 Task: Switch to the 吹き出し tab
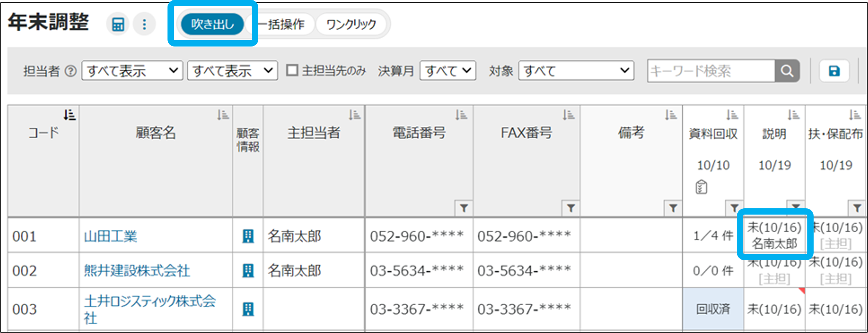pyautogui.click(x=212, y=24)
